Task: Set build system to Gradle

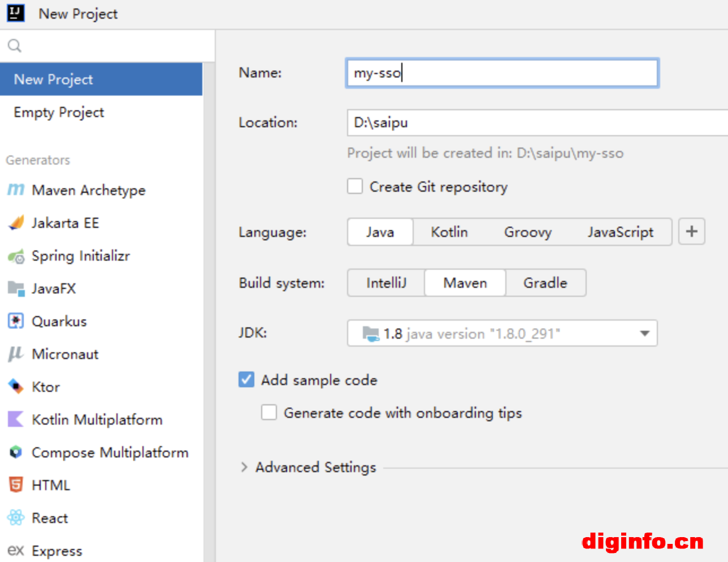Action: (545, 283)
